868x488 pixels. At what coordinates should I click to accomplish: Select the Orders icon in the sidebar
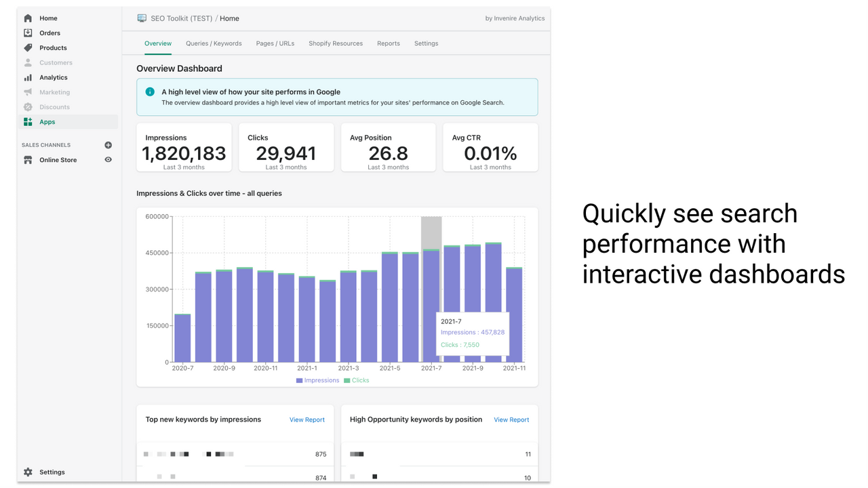27,33
